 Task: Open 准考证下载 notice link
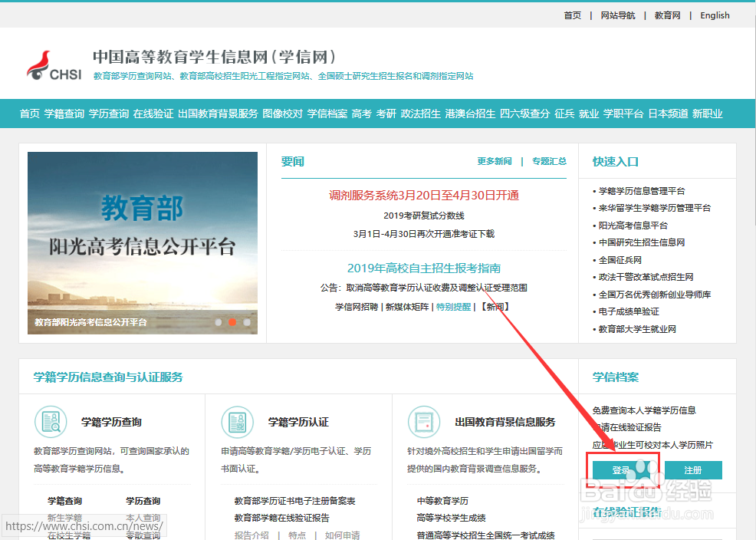click(424, 234)
